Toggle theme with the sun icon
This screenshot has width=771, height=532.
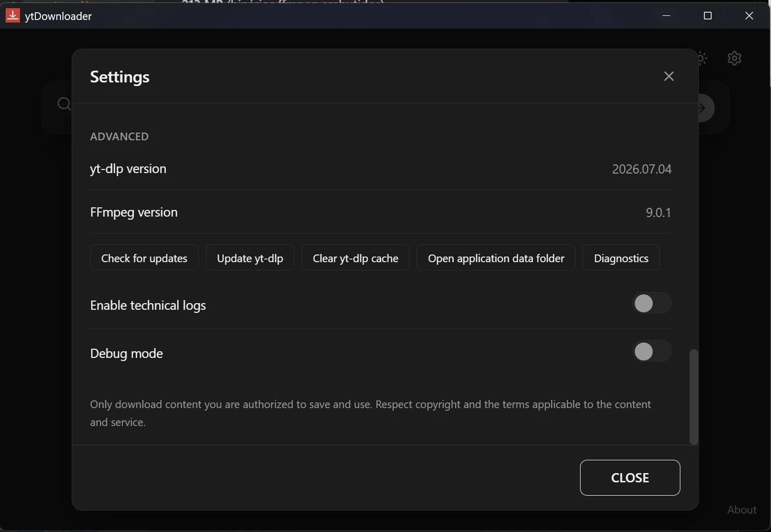(x=703, y=58)
